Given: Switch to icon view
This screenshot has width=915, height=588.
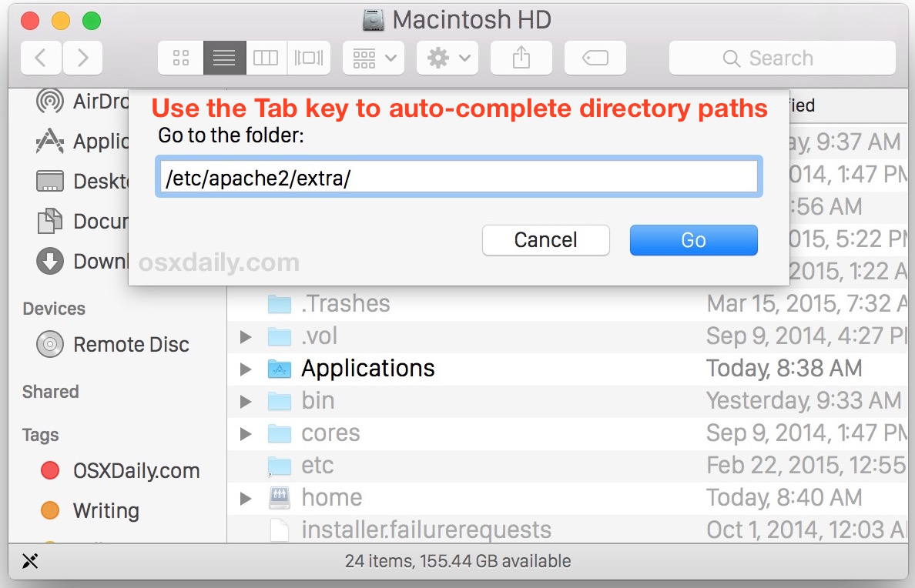Looking at the screenshot, I should click(181, 58).
